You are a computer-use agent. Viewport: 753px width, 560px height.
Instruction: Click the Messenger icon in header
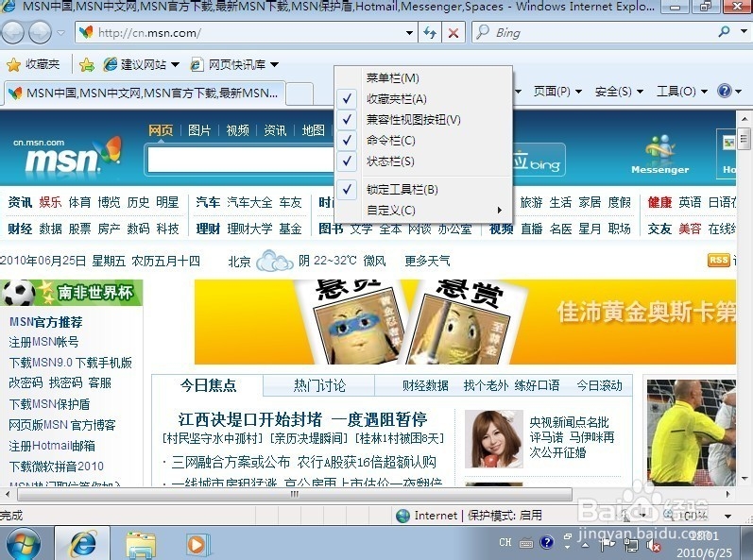[x=660, y=155]
